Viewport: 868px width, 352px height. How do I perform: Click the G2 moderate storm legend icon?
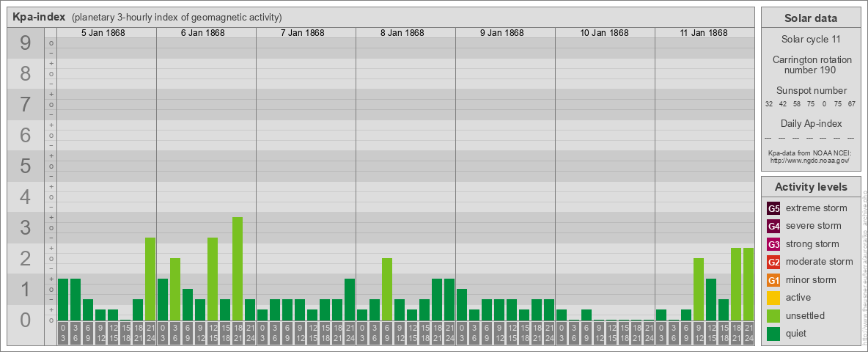tap(773, 262)
